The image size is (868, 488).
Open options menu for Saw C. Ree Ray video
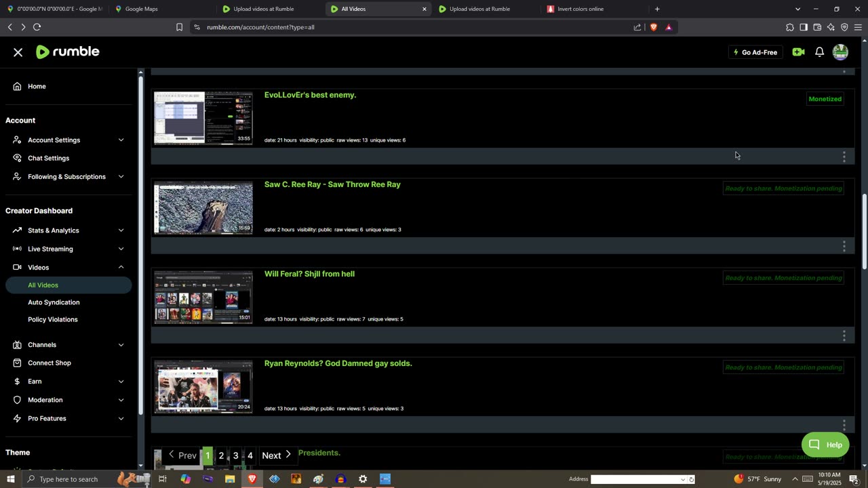[844, 246]
